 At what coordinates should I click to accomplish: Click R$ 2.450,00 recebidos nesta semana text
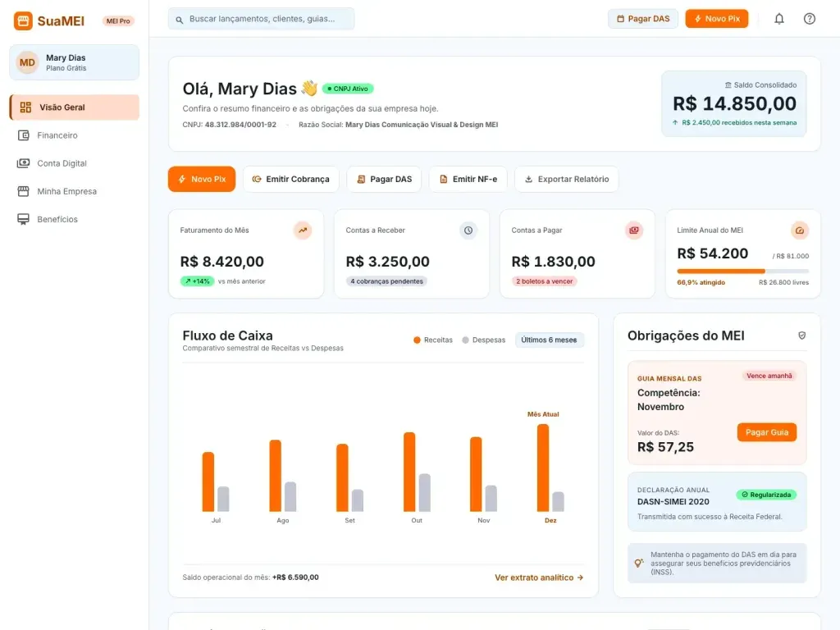point(739,123)
